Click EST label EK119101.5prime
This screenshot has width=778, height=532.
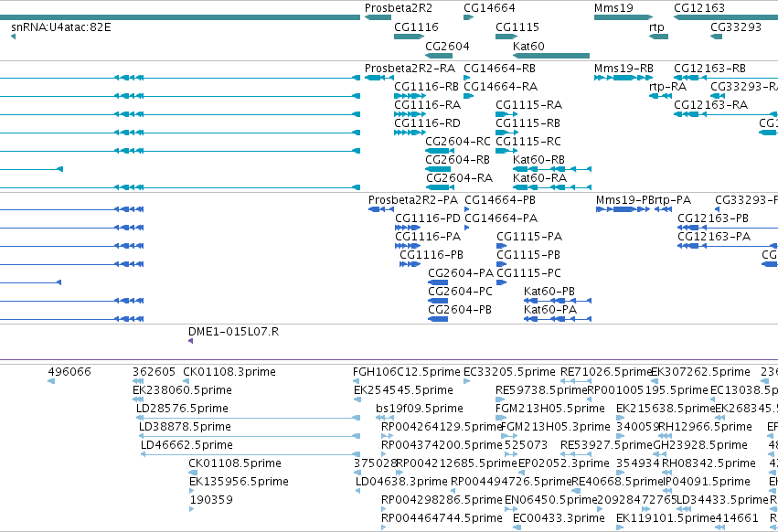click(x=666, y=518)
